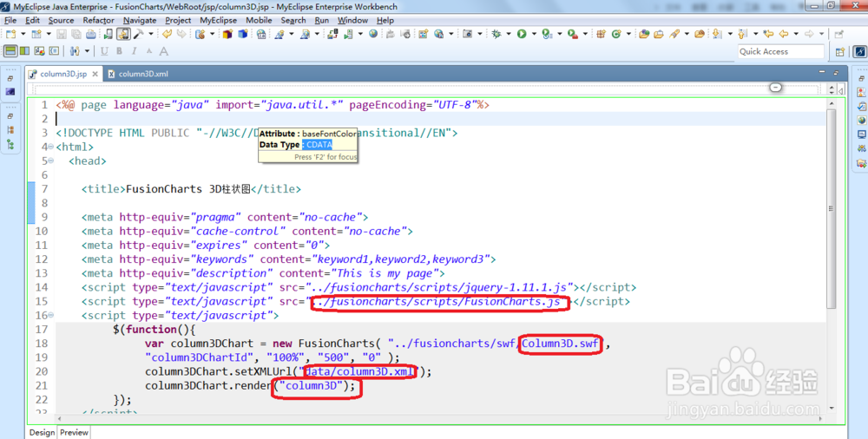Click the Italic formatting icon
Viewport: 868px width, 439px height.
tap(134, 51)
